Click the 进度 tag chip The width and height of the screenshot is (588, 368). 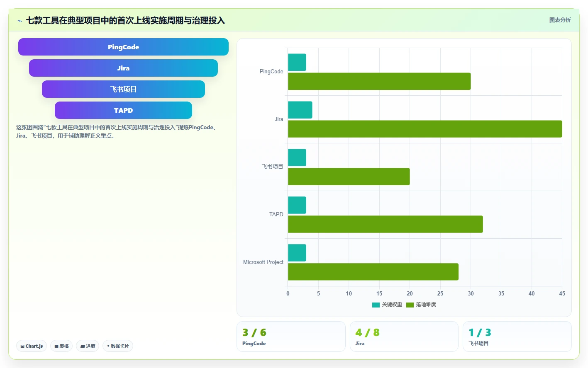pos(88,346)
